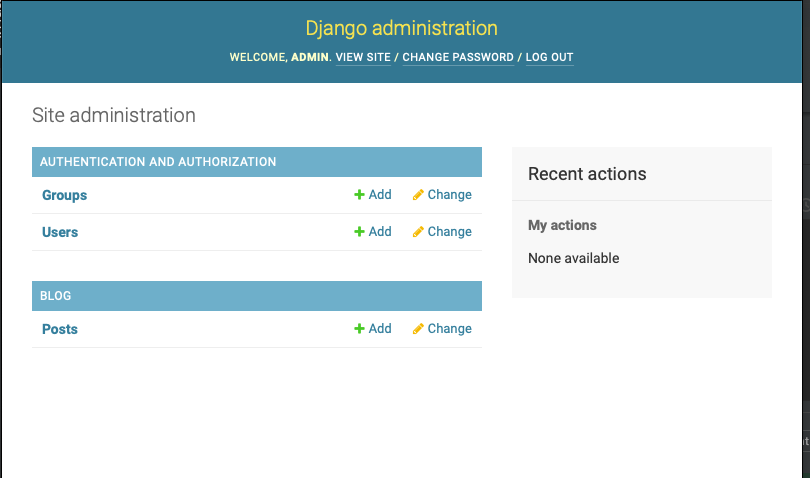810x478 pixels.
Task: Click the Recent actions panel heading
Action: tap(587, 174)
